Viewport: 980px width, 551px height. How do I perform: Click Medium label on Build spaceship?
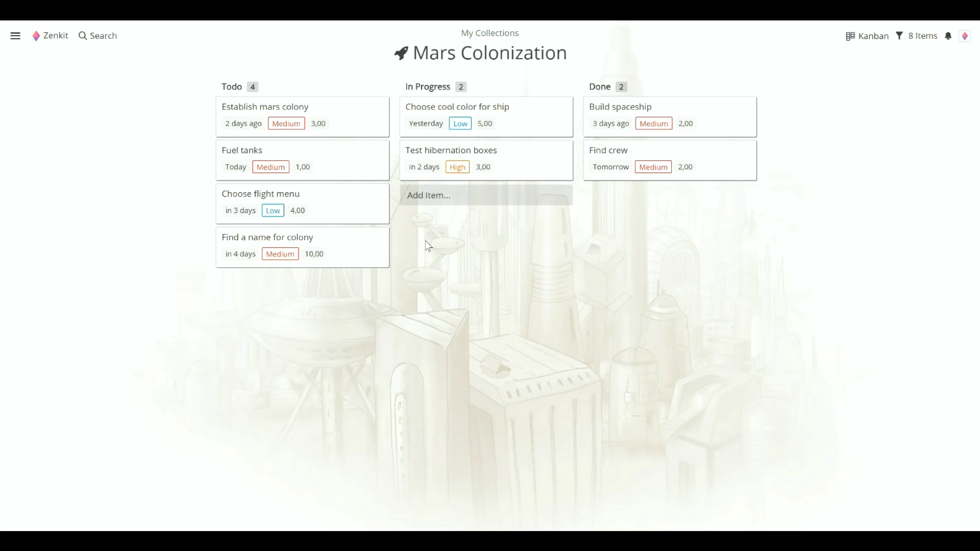(654, 123)
